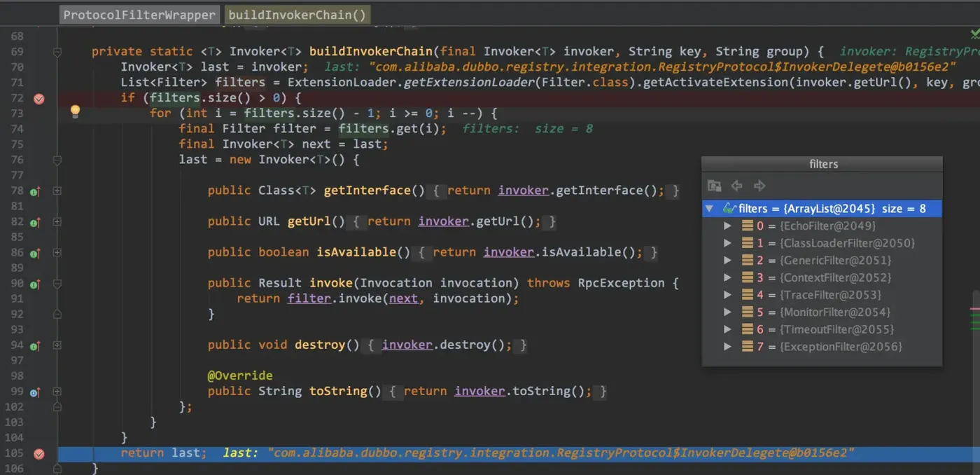Click the element icon beside ClassLoaderFilter@2050
Image resolution: width=980 pixels, height=475 pixels.
coord(748,243)
